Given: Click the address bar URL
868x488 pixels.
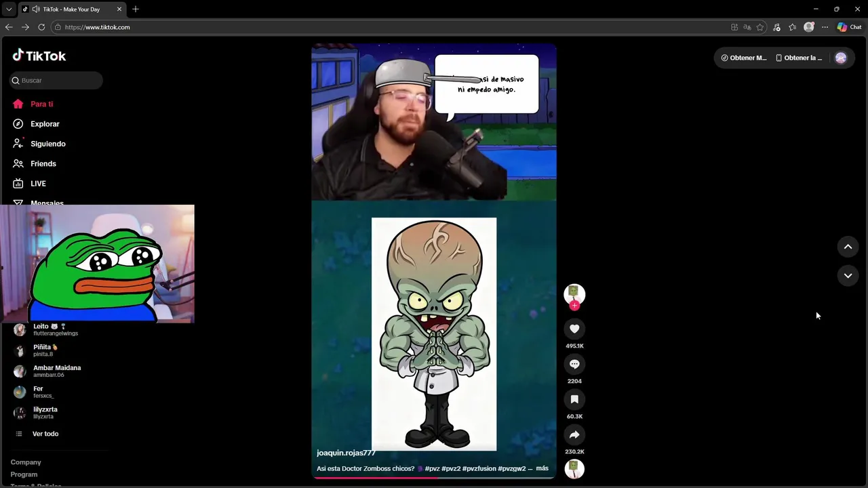Looking at the screenshot, I should (x=98, y=27).
